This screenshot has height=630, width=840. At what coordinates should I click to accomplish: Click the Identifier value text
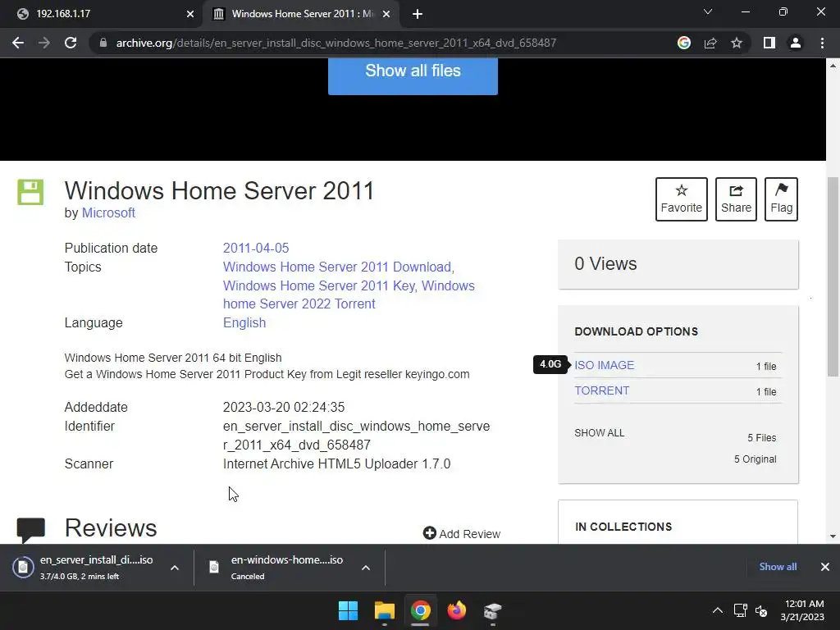click(x=356, y=436)
